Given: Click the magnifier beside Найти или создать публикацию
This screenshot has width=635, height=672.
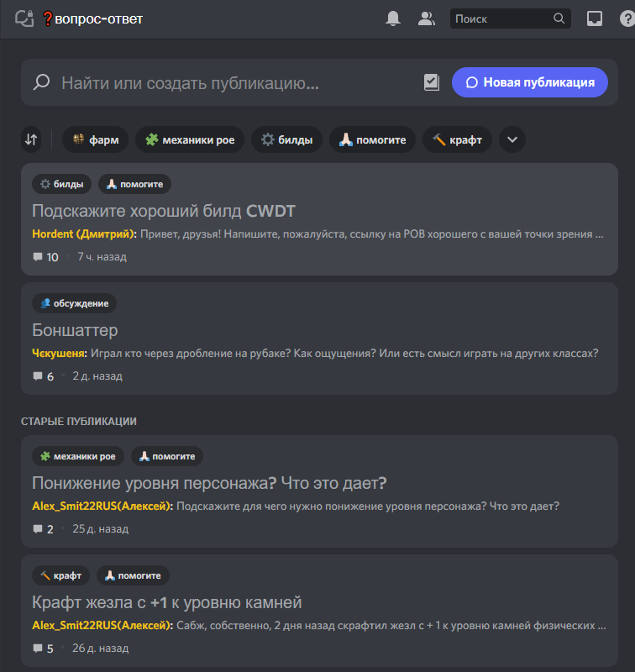Looking at the screenshot, I should coord(41,82).
